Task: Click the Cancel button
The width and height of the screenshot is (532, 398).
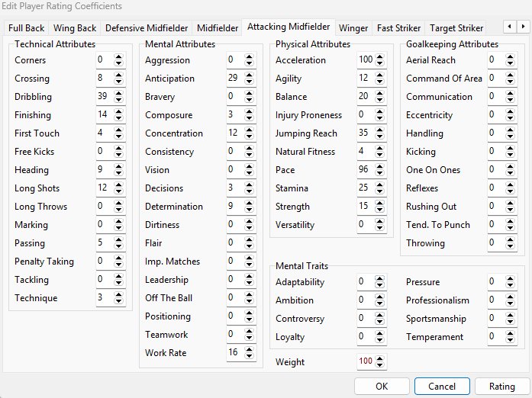Action: 442,387
